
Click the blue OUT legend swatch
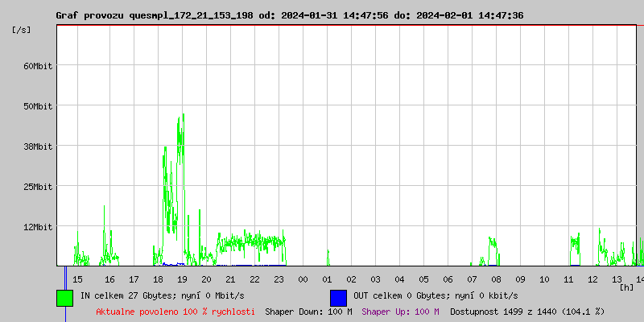[338, 298]
